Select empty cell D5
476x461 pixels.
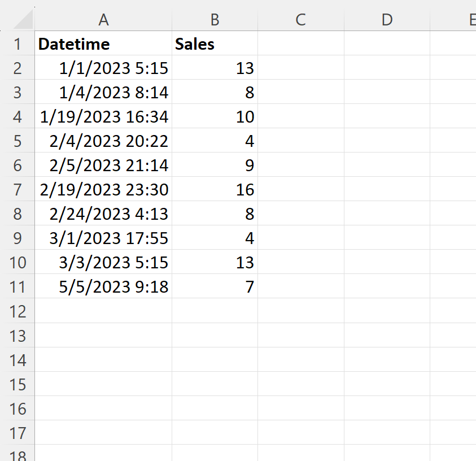pyautogui.click(x=387, y=141)
